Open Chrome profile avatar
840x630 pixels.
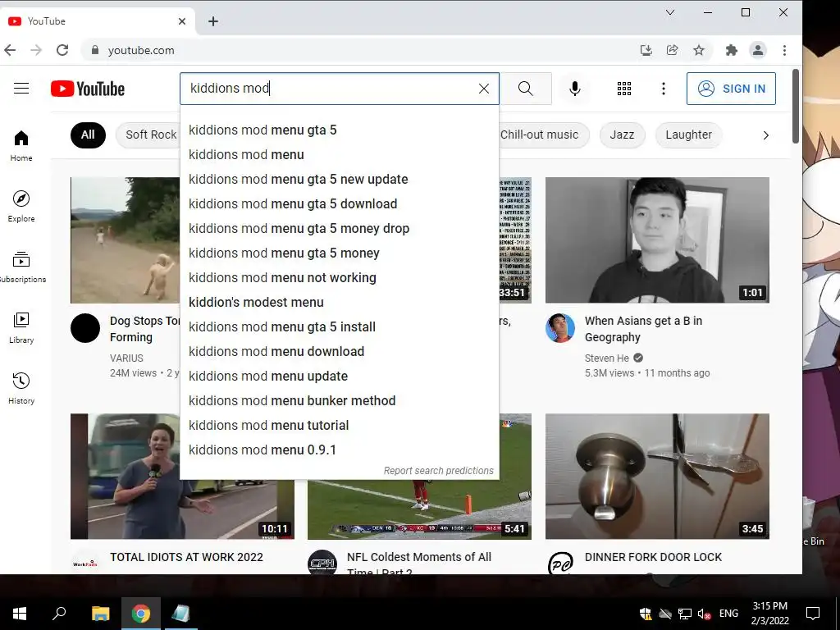(757, 50)
